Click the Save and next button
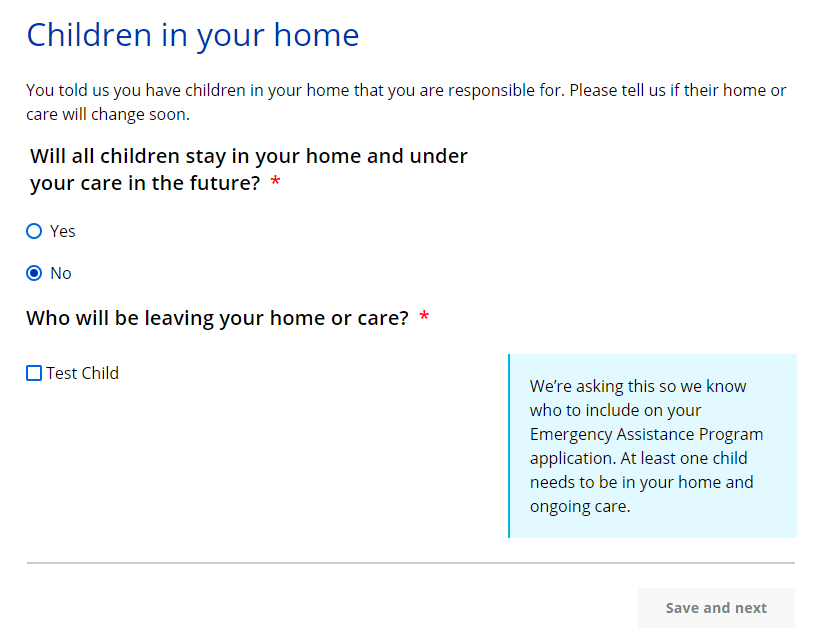The height and width of the screenshot is (642, 828). pos(716,608)
